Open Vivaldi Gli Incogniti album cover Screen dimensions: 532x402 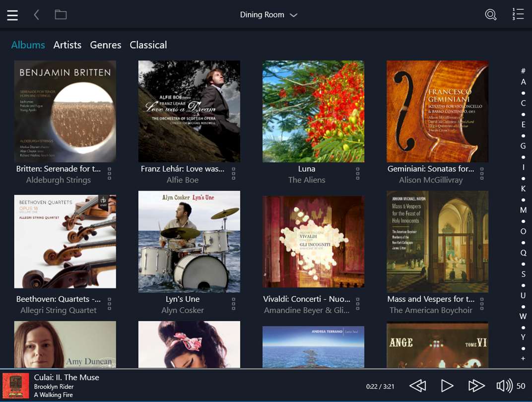314,242
